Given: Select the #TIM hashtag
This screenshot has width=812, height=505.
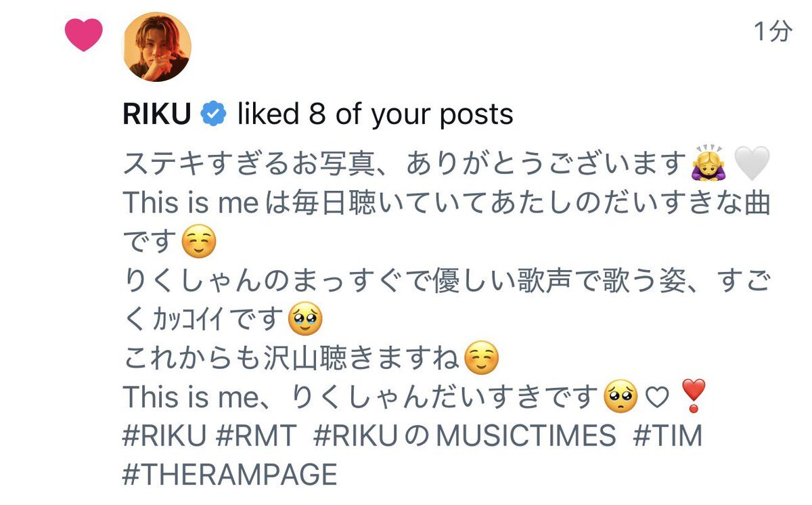Looking at the screenshot, I should 667,437.
